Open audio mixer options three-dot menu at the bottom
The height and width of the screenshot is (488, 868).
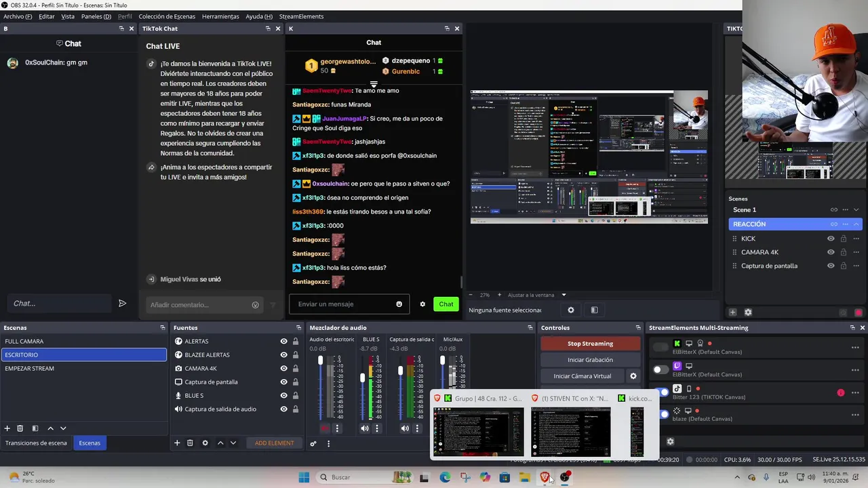(x=328, y=444)
